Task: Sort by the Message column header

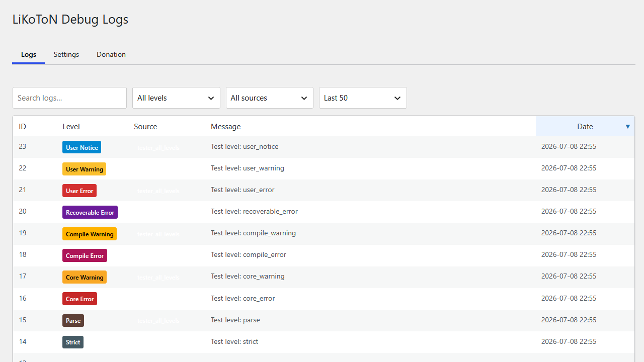Action: click(226, 127)
